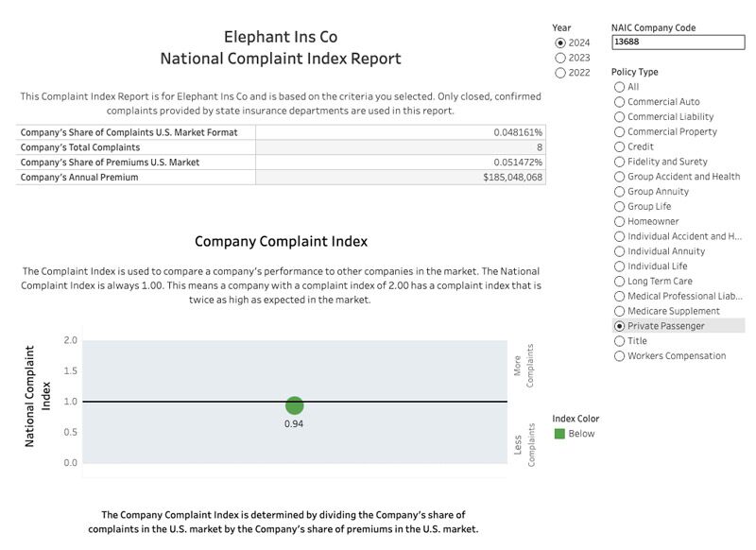Select the 2023 year radio button
756x550 pixels.
[560, 58]
